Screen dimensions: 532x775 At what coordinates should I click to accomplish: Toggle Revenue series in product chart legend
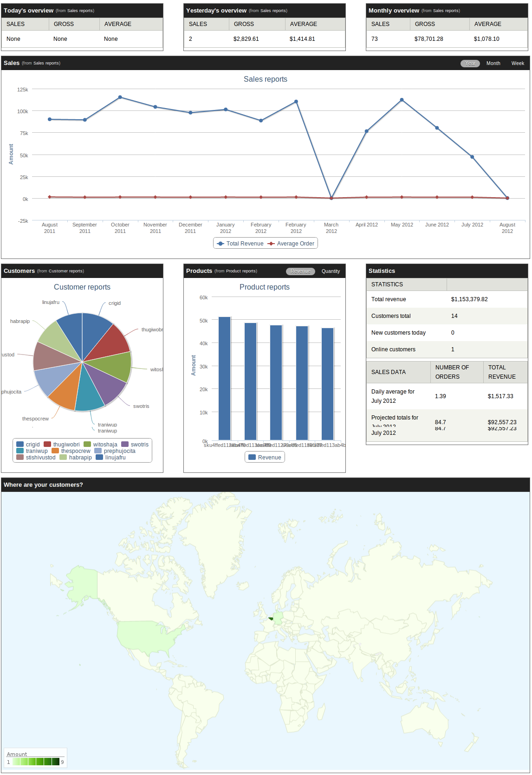click(265, 457)
